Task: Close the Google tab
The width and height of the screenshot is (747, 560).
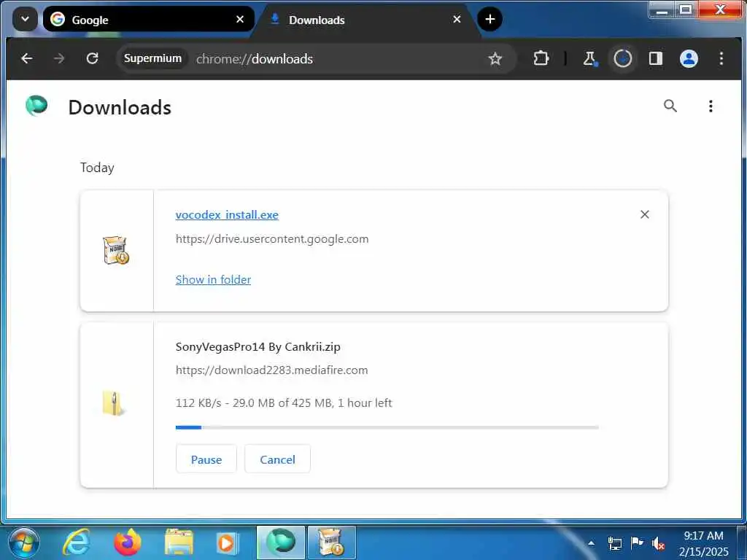Action: click(240, 20)
